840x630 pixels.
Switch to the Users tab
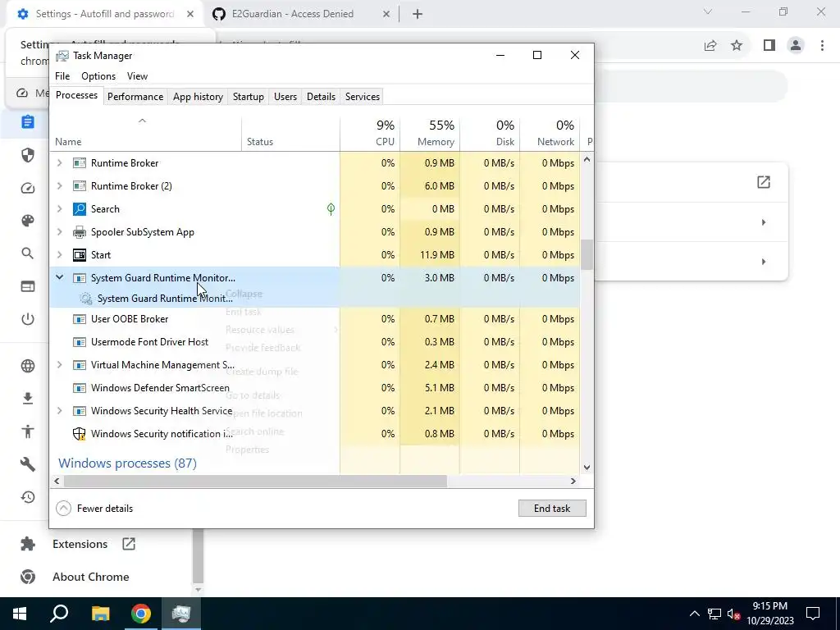[285, 97]
